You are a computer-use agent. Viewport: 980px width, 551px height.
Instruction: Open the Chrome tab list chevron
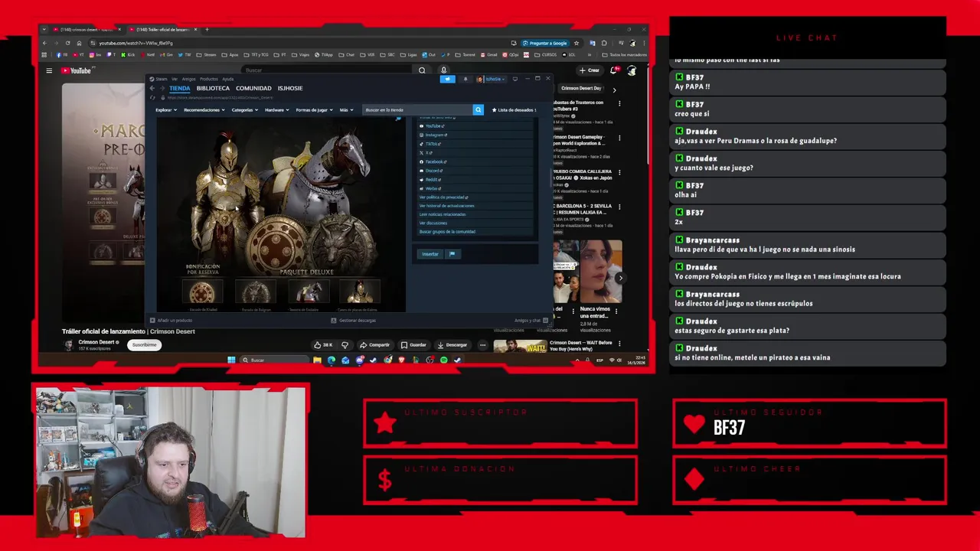[x=44, y=29]
